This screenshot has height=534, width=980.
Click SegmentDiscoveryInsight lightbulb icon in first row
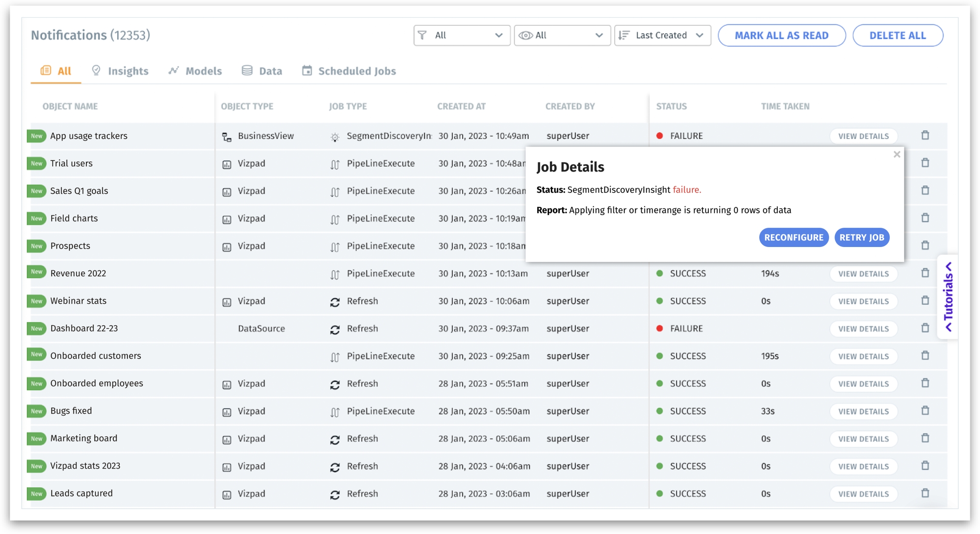click(x=335, y=136)
